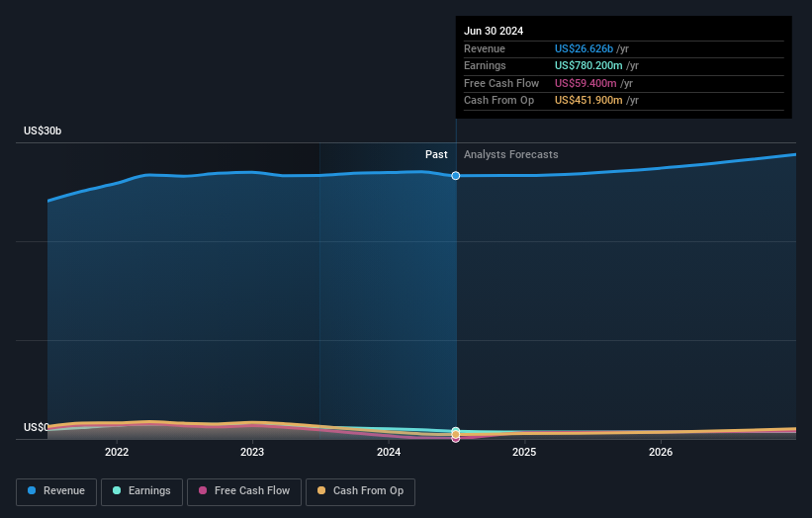Screen dimensions: 812x518
Task: Click the Cash From Op label in the tooltip
Action: pyautogui.click(x=498, y=101)
